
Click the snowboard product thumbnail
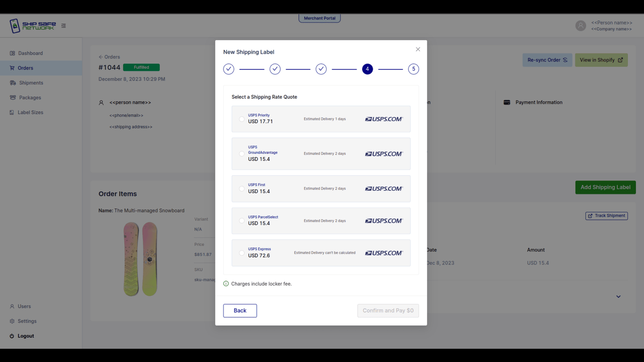click(x=140, y=259)
